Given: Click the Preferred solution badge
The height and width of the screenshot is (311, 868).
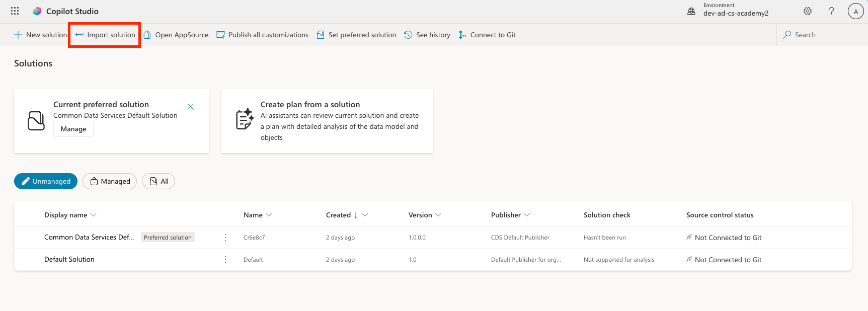Looking at the screenshot, I should 168,238.
